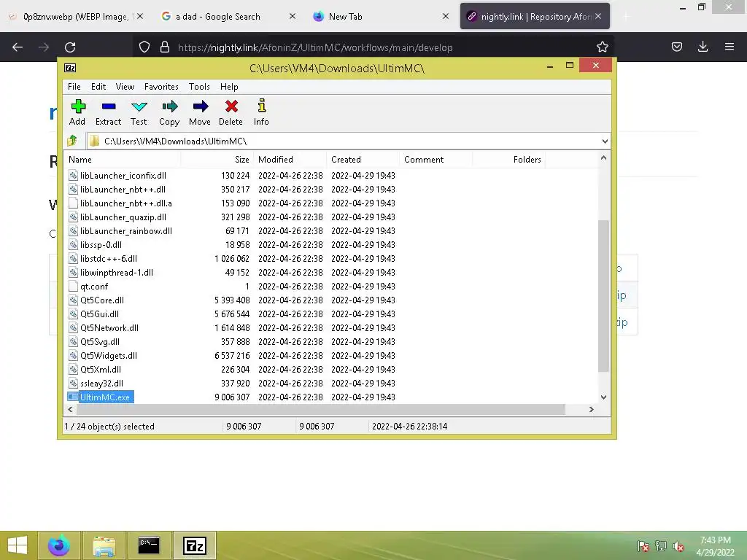Switch to Command Prompt in taskbar
This screenshot has height=560, width=747.
149,545
